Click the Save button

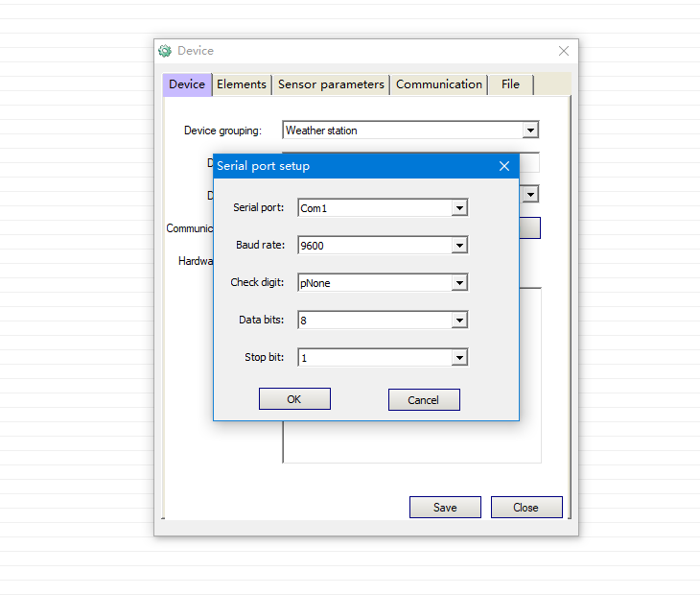[x=445, y=508]
